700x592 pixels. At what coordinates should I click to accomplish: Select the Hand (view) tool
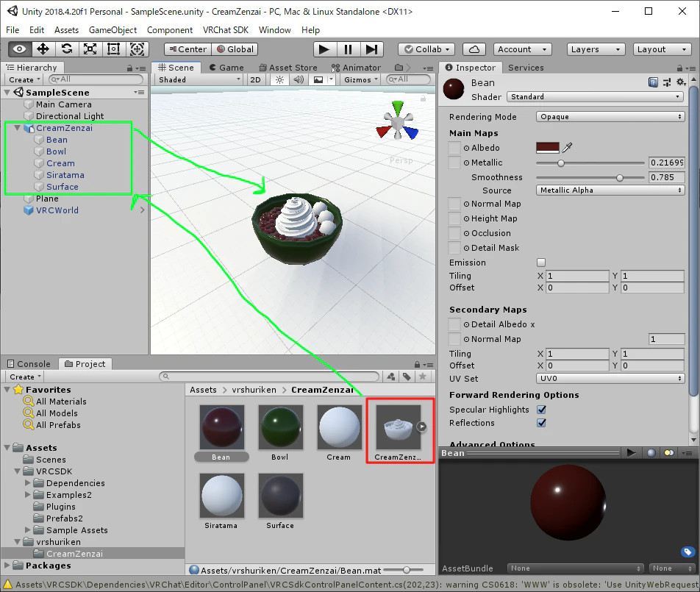click(x=20, y=49)
